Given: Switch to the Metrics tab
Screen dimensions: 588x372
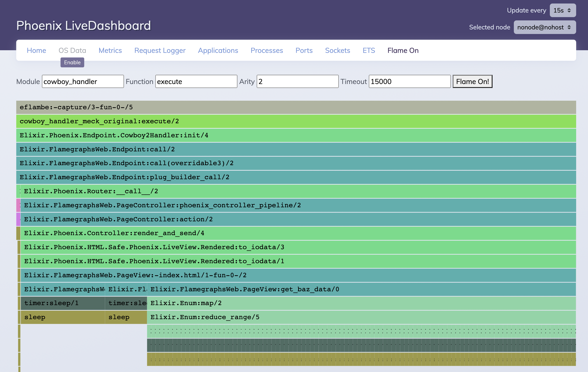Looking at the screenshot, I should click(x=110, y=50).
